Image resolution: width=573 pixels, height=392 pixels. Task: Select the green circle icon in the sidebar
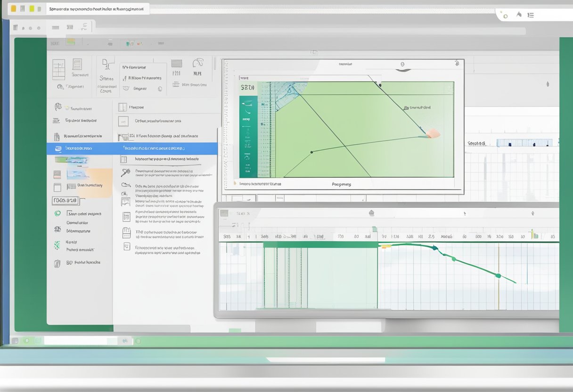pyautogui.click(x=57, y=213)
